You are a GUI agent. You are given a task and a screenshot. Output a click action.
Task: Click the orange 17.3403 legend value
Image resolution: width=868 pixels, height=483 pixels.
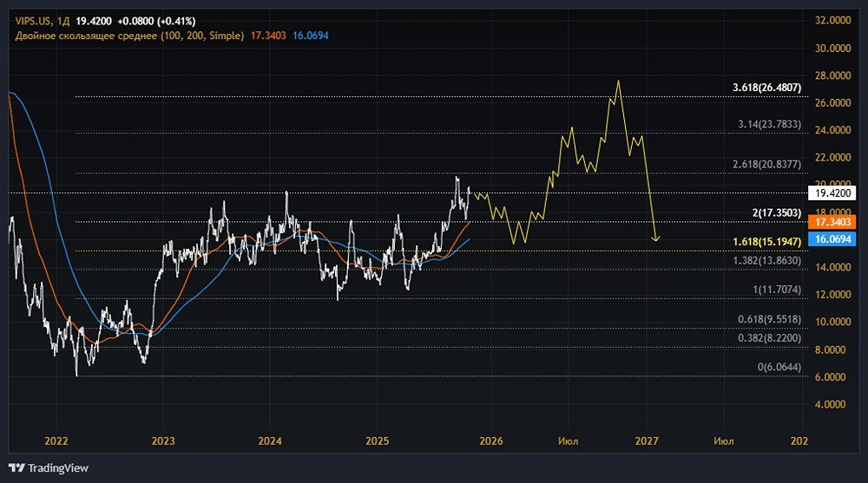tap(268, 35)
